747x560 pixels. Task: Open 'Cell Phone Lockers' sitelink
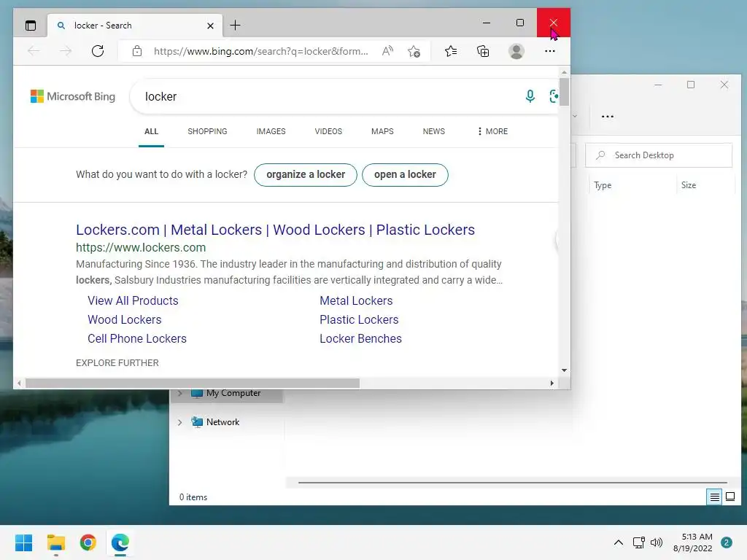(x=136, y=338)
